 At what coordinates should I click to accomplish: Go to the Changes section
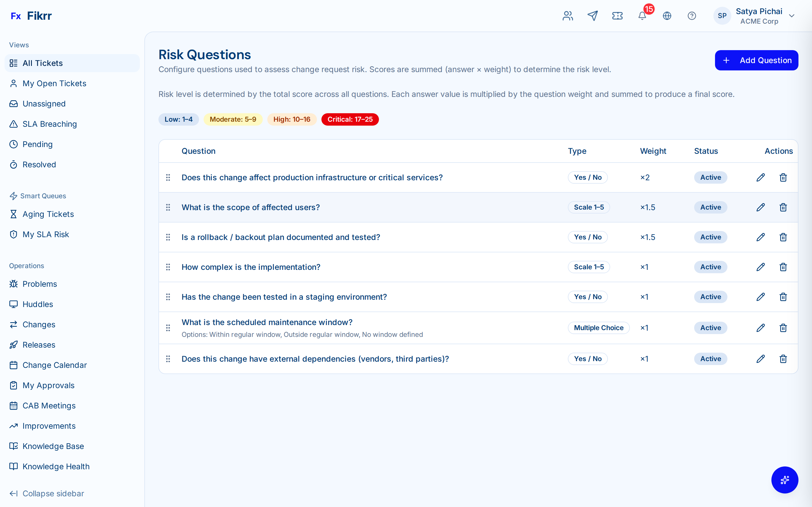(x=39, y=324)
